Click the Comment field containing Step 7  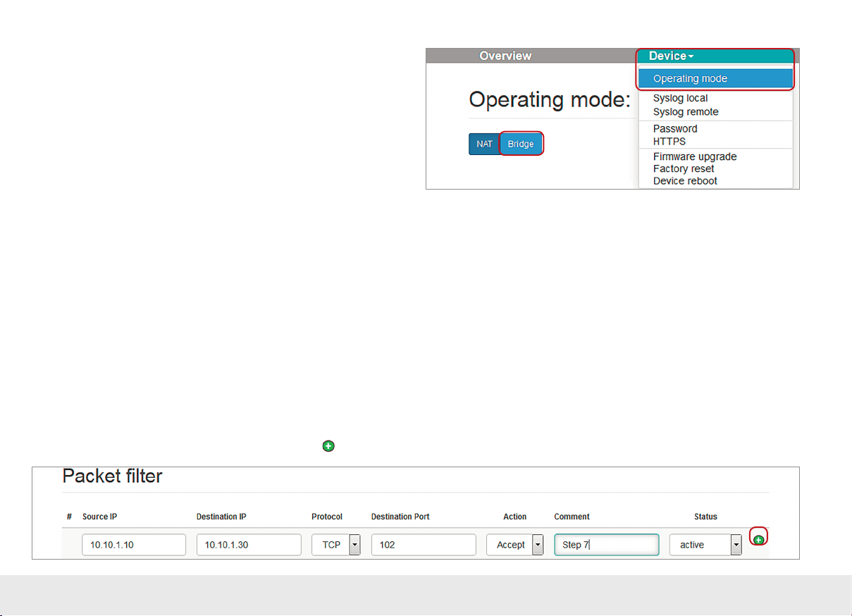[x=606, y=545]
